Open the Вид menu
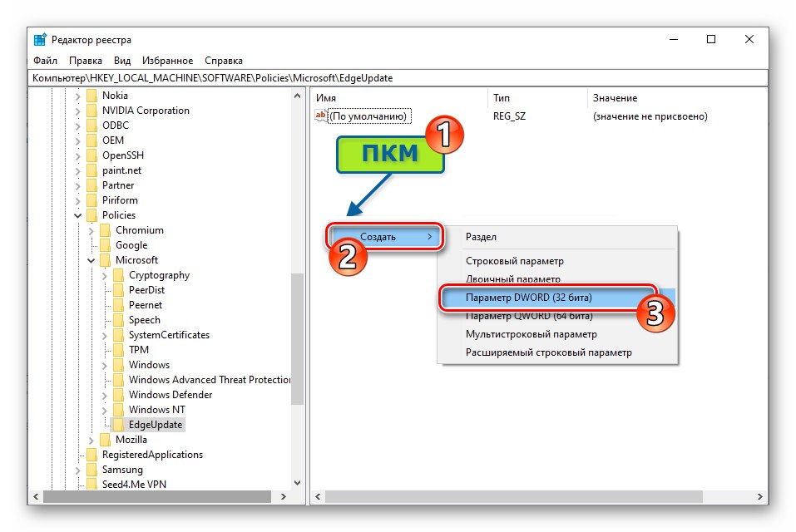 click(x=121, y=61)
